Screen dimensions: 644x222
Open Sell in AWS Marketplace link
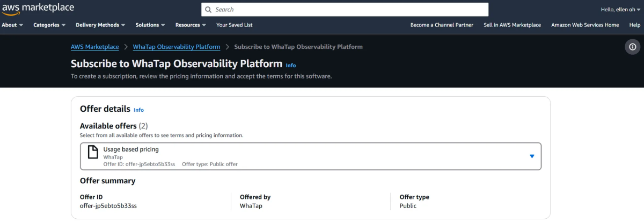coord(512,25)
